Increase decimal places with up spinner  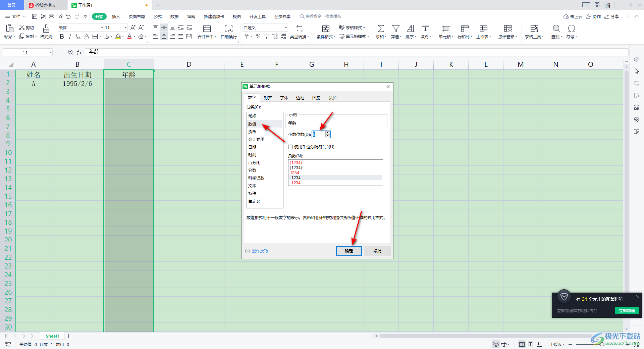click(328, 133)
